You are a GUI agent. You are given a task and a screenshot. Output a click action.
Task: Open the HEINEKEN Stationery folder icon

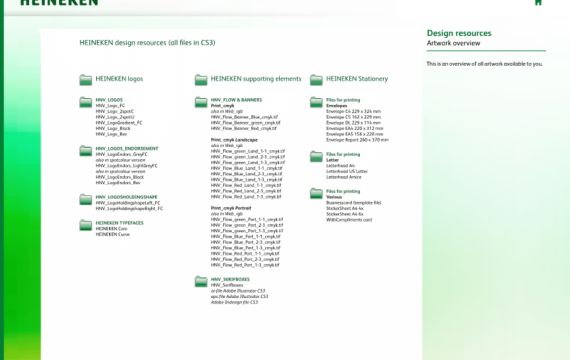(x=316, y=80)
